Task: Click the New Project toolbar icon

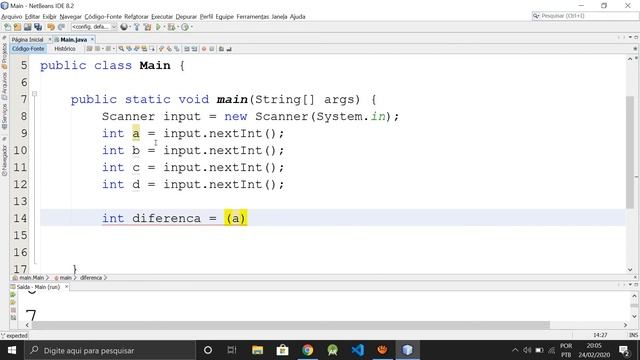Action: pyautogui.click(x=17, y=27)
